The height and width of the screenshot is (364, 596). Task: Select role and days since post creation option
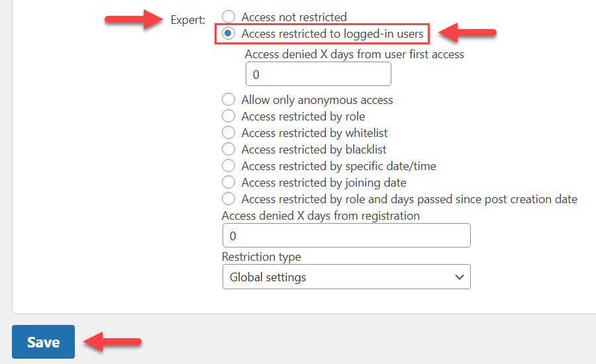coord(228,199)
